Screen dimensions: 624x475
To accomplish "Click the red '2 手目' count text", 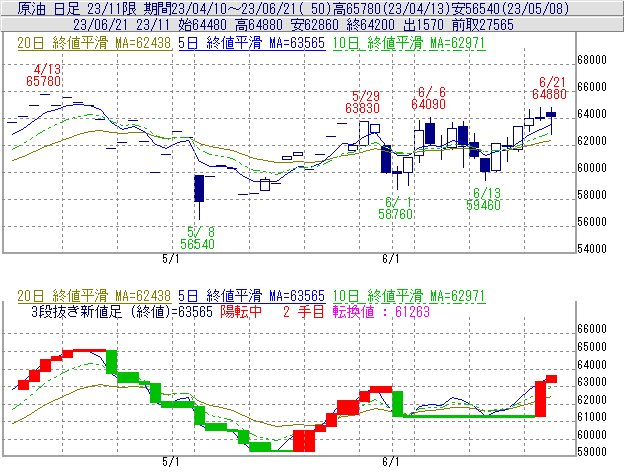I will (303, 311).
